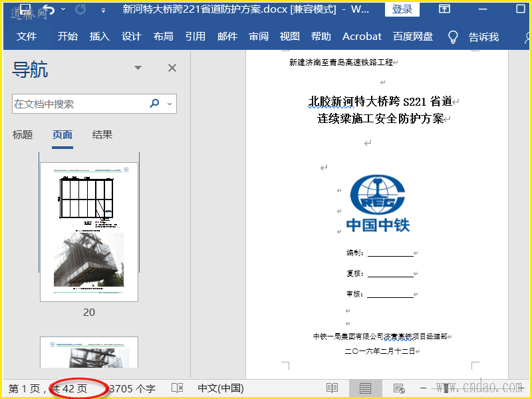Select the page 21 thumbnail below page 20
532x399 pixels.
[x=89, y=352]
